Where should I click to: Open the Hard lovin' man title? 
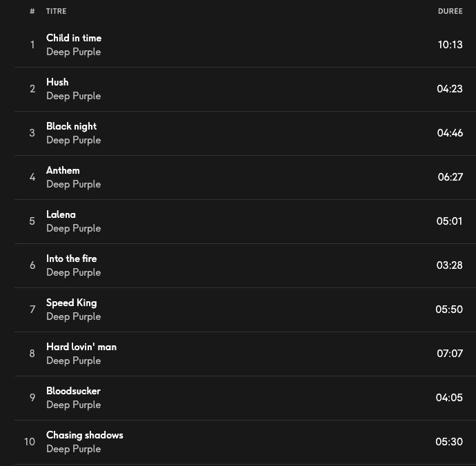pyautogui.click(x=81, y=347)
